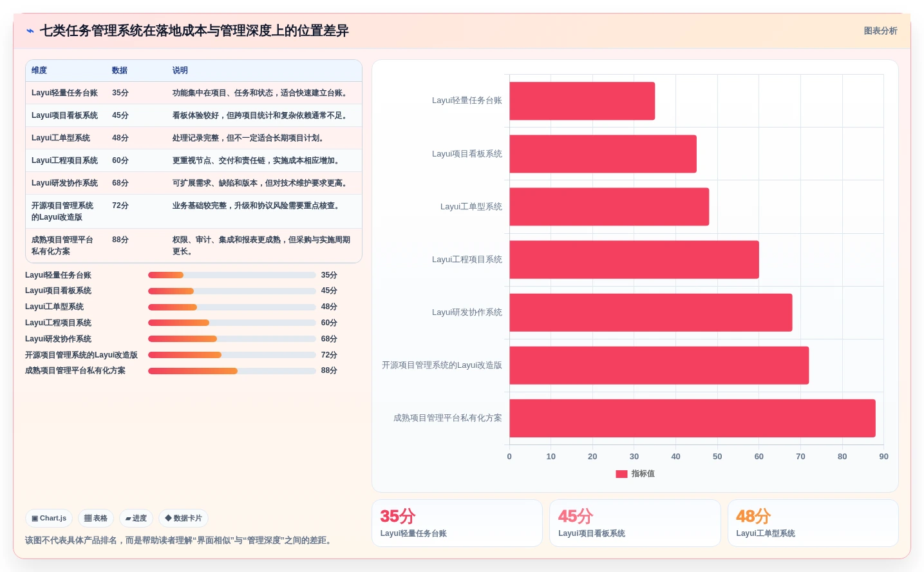Click the chart bar for 成熟项目管理平台私有化方案

692,418
